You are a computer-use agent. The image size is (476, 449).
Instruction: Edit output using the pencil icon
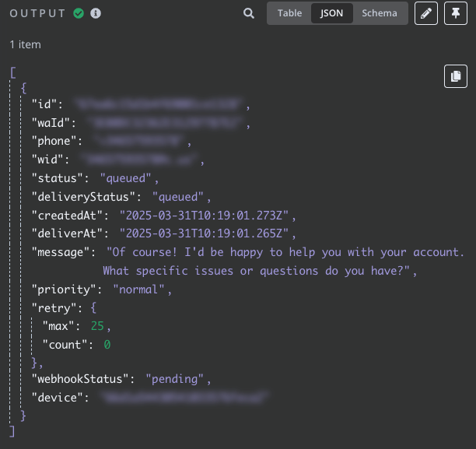(x=426, y=13)
